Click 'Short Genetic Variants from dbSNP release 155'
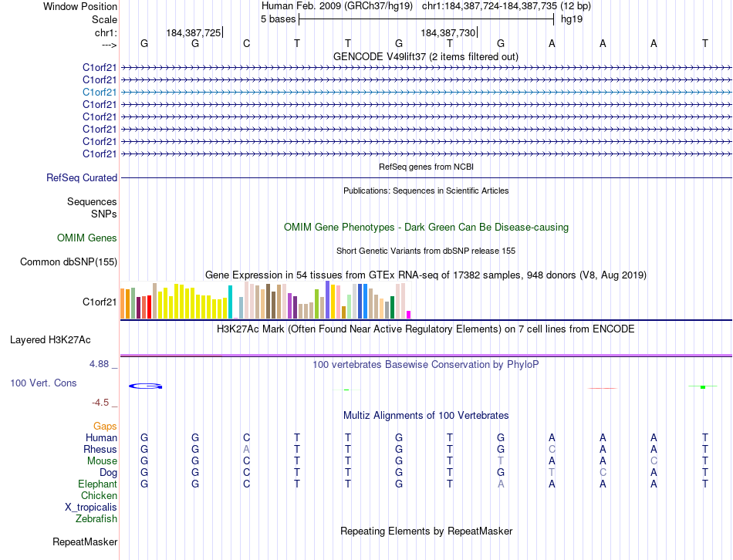733x560 pixels. 426,251
